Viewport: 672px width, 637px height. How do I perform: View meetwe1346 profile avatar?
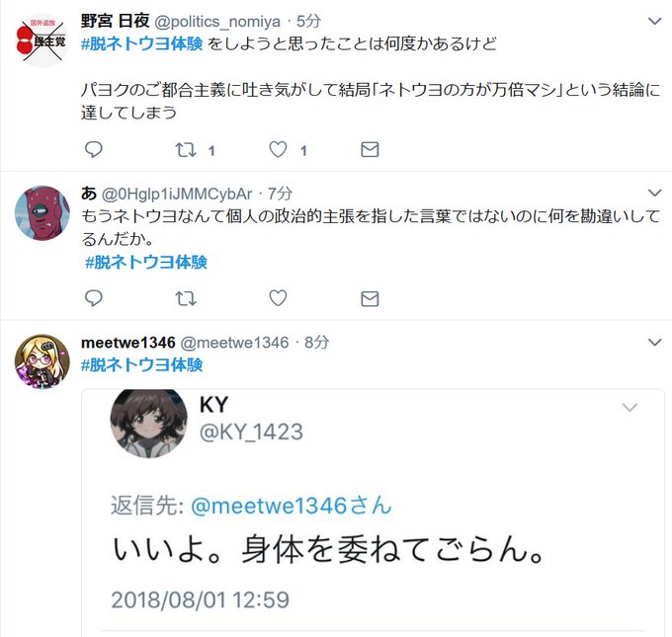[42, 361]
